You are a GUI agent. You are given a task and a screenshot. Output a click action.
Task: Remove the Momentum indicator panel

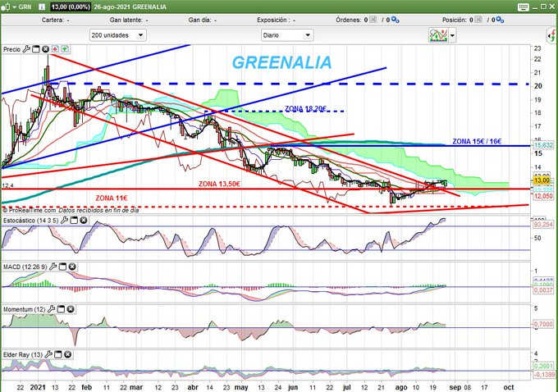(71, 309)
